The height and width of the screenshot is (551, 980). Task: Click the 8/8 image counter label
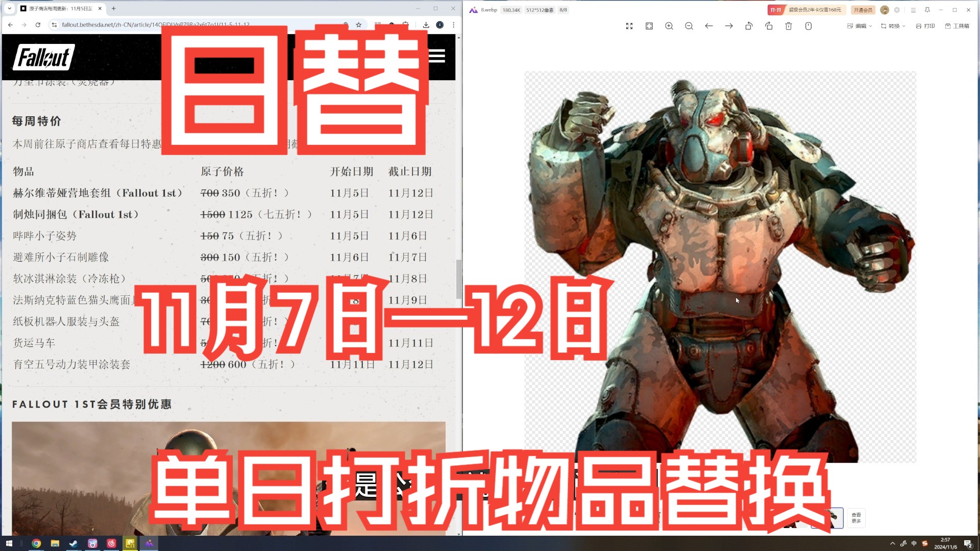pyautogui.click(x=563, y=10)
